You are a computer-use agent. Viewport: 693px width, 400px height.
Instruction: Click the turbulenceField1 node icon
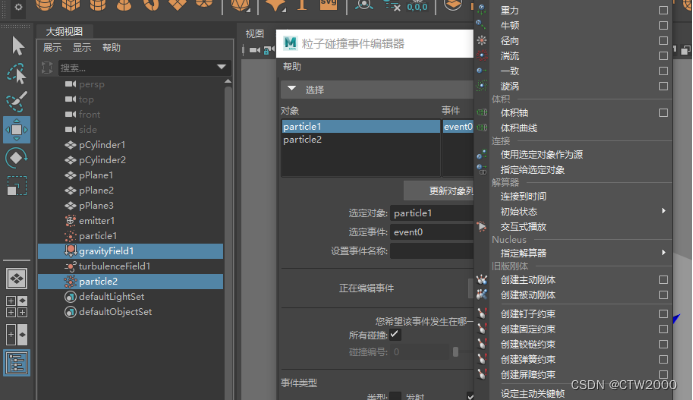coord(70,266)
